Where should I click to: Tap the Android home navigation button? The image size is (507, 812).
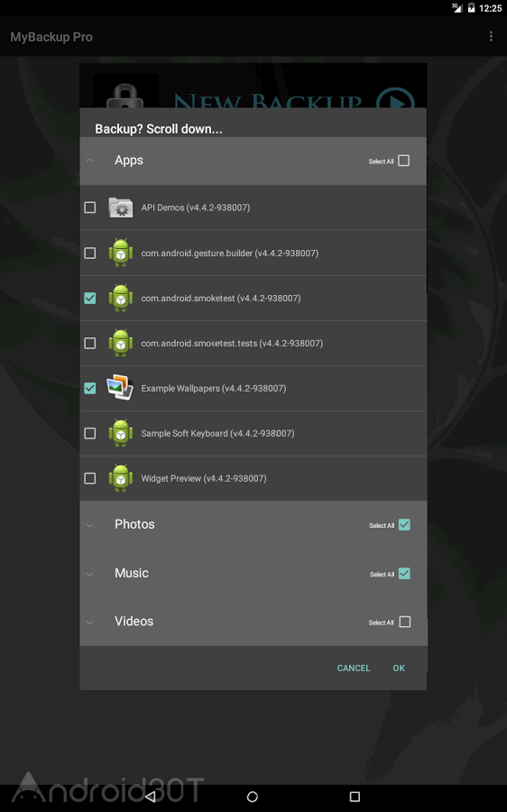(x=253, y=797)
